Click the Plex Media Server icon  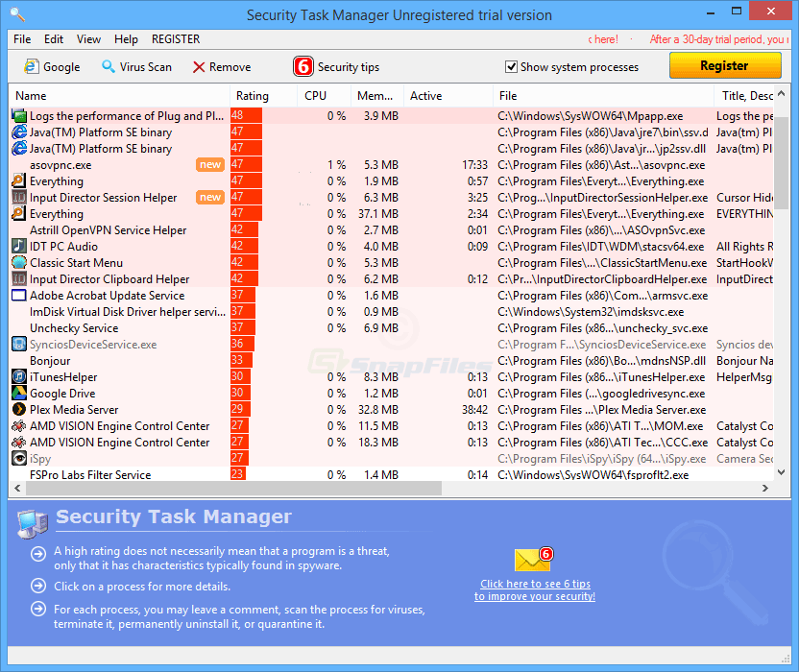(19, 409)
